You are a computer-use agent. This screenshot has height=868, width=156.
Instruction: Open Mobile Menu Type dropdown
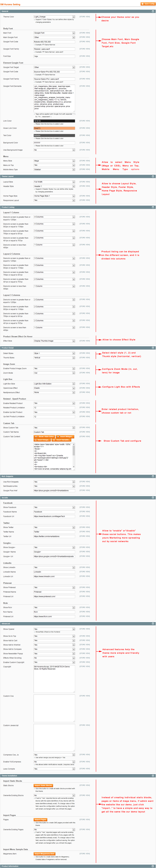[x=54, y=169]
